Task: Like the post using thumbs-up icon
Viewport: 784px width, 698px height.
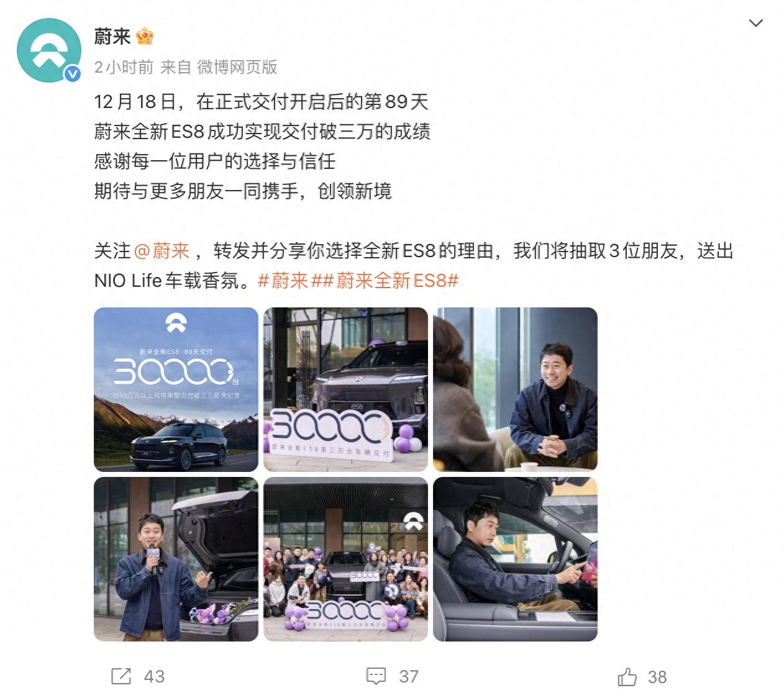Action: click(x=627, y=676)
